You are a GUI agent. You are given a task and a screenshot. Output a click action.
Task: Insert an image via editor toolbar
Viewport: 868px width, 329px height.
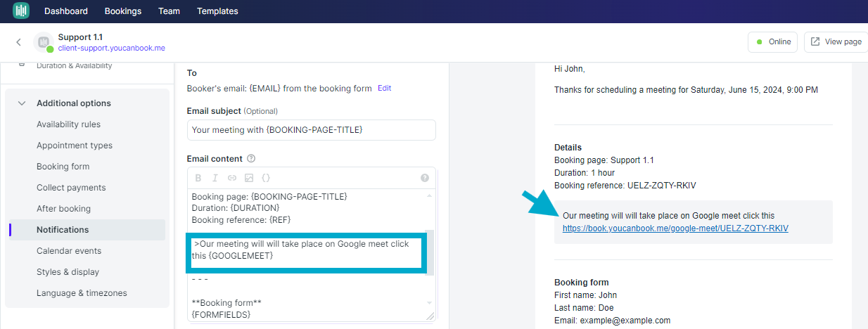point(249,178)
